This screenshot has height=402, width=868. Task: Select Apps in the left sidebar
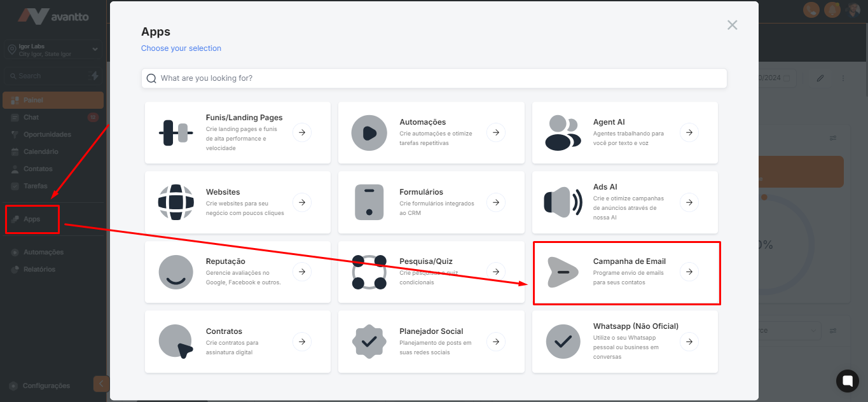point(32,219)
